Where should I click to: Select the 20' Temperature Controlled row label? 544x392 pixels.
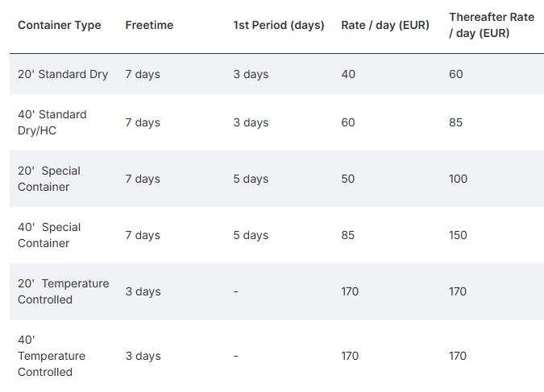(64, 291)
